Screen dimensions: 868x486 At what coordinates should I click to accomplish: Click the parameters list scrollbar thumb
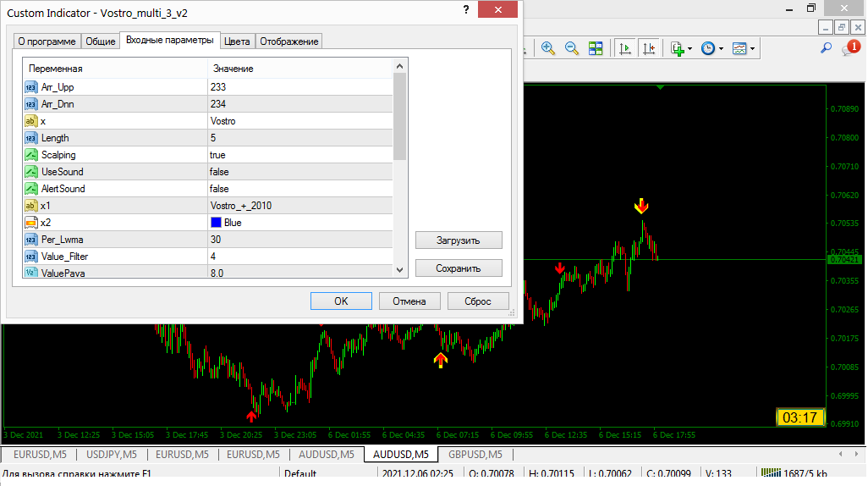[399, 116]
